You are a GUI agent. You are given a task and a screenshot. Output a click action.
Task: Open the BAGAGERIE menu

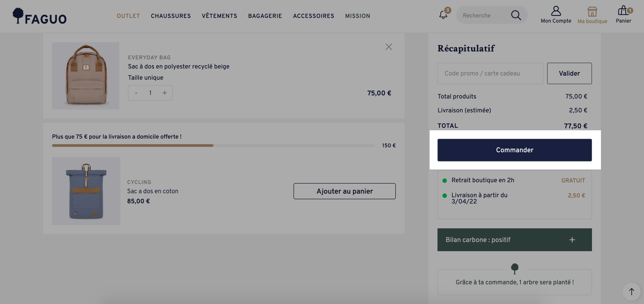coord(265,16)
